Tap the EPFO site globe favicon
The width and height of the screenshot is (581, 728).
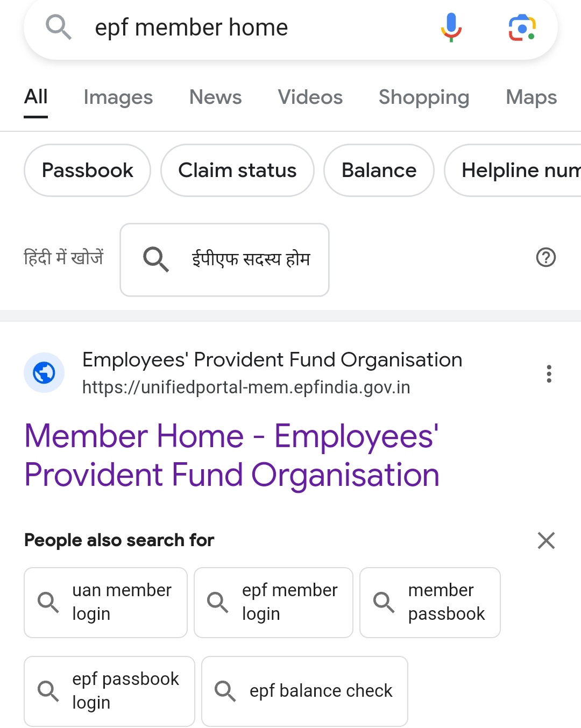44,372
